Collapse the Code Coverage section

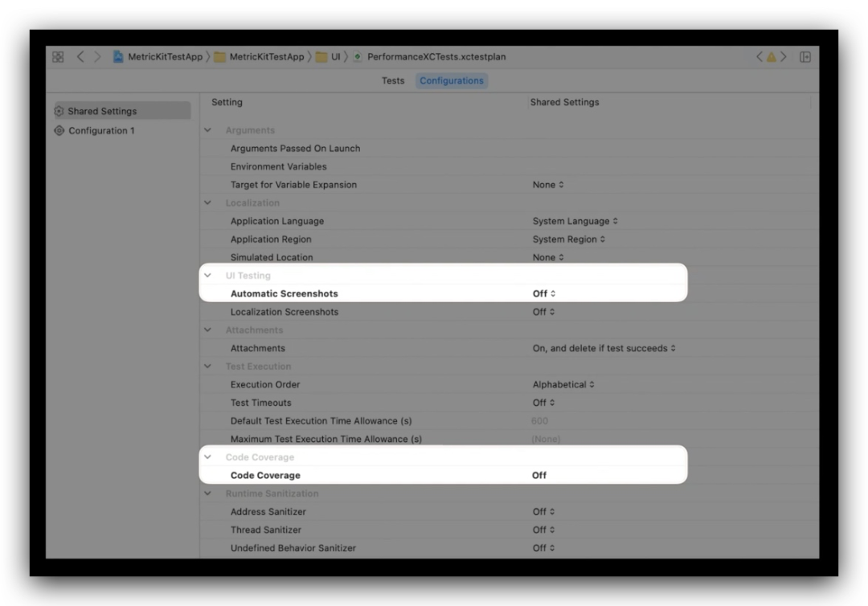(x=207, y=457)
